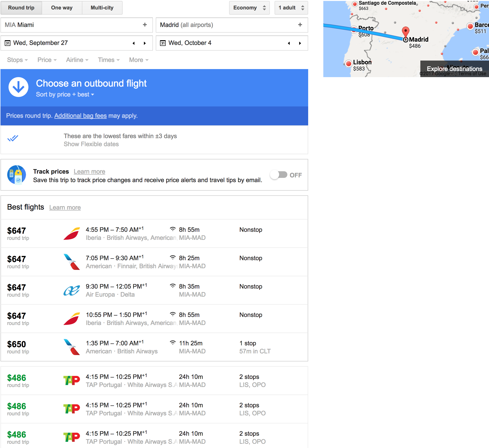Screen dimensions: 489x448
Task: Open the Price filter dropdown
Action: click(x=47, y=60)
